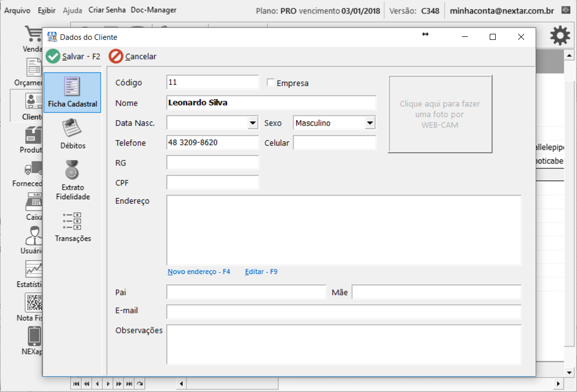Open the Doc-Manager menu item
The height and width of the screenshot is (392, 577).
[153, 9]
